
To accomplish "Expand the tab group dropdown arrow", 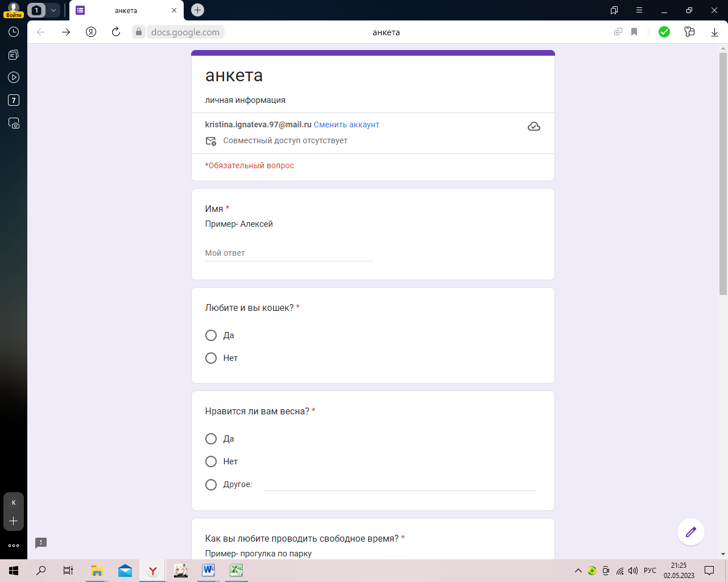I will coord(53,10).
